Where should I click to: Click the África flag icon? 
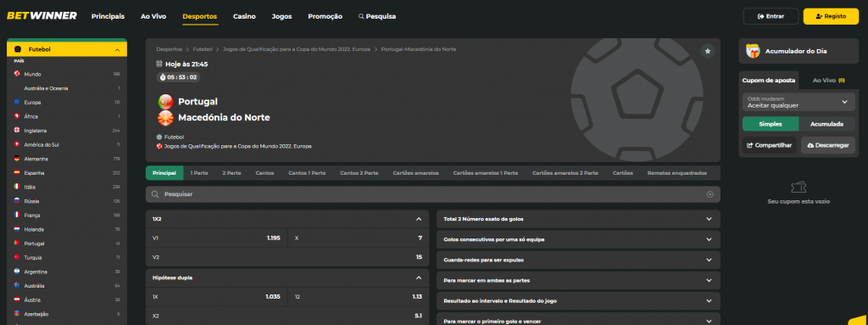pyautogui.click(x=17, y=116)
